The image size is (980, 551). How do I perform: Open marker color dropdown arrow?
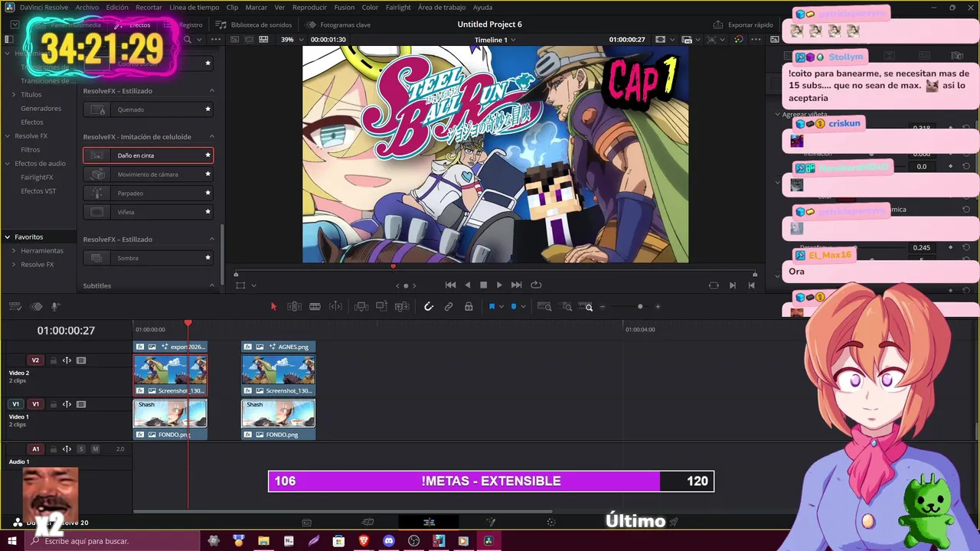pyautogui.click(x=523, y=307)
